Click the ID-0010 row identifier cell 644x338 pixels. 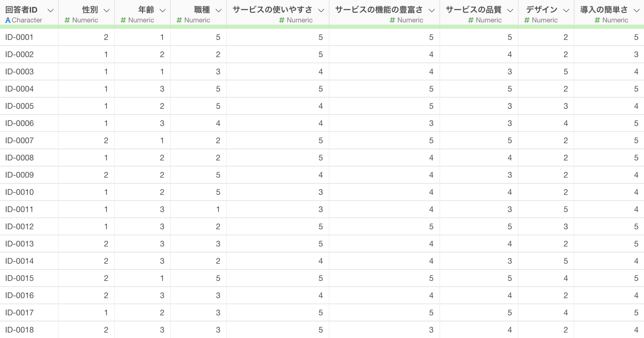19,192
